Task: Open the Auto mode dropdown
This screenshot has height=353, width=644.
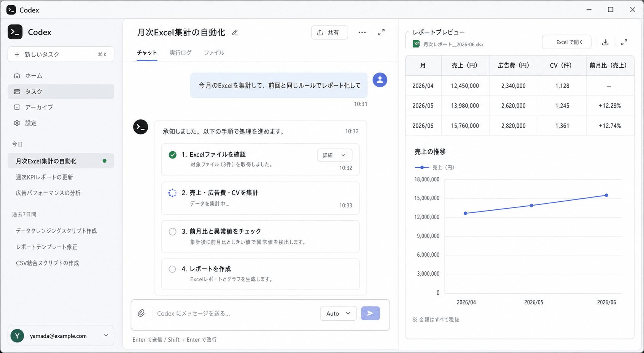Action: click(338, 313)
